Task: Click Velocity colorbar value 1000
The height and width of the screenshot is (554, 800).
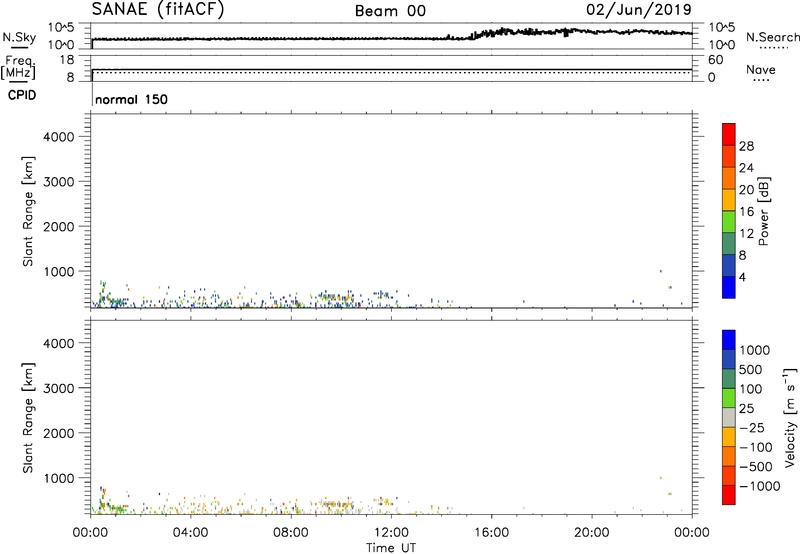Action: tap(754, 350)
